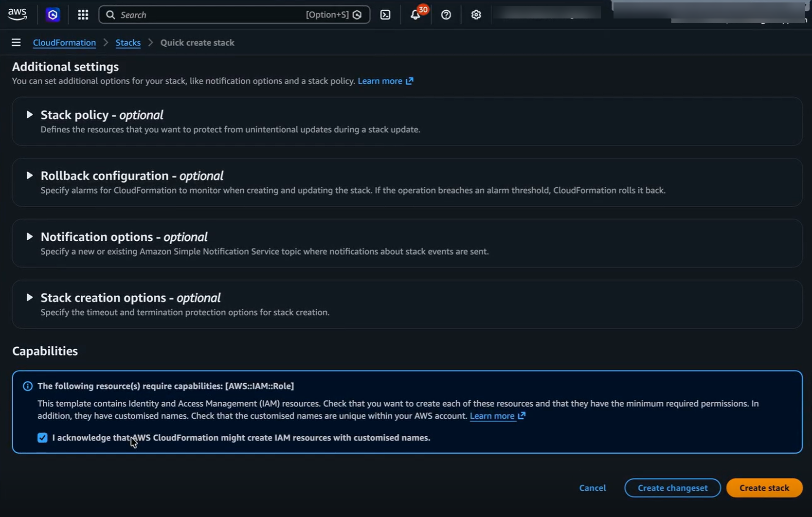Expand the Stack policy section
This screenshot has width=812, height=517.
(29, 115)
